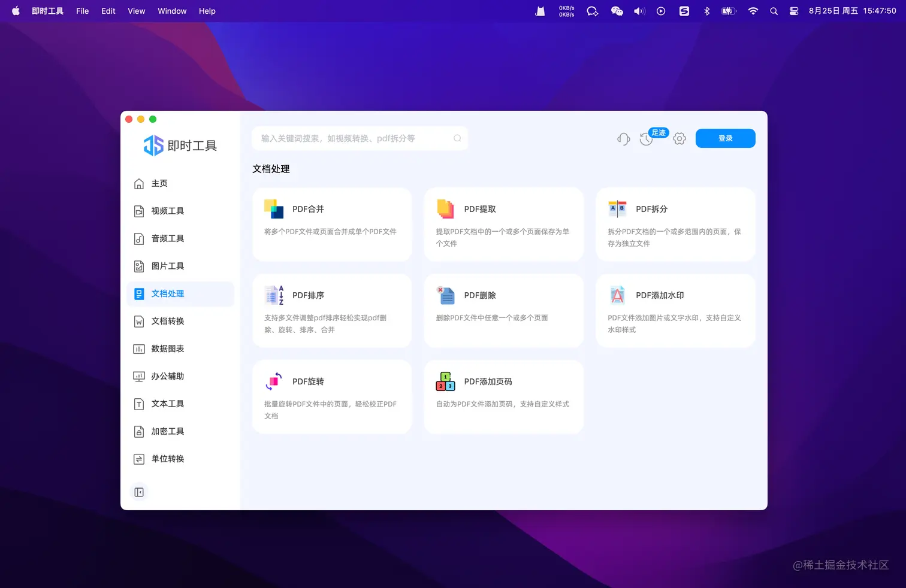The height and width of the screenshot is (588, 906).
Task: Switch to 加密工具 in the sidebar
Action: tap(180, 431)
